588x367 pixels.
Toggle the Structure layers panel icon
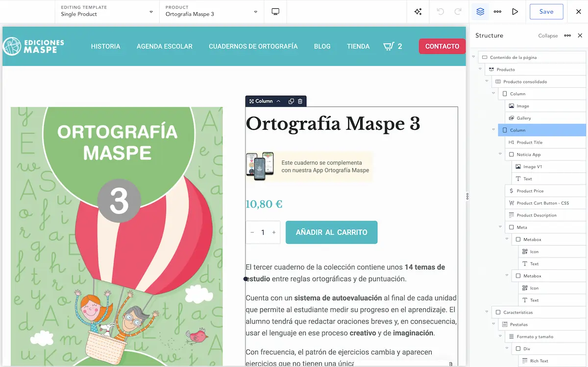(x=480, y=12)
